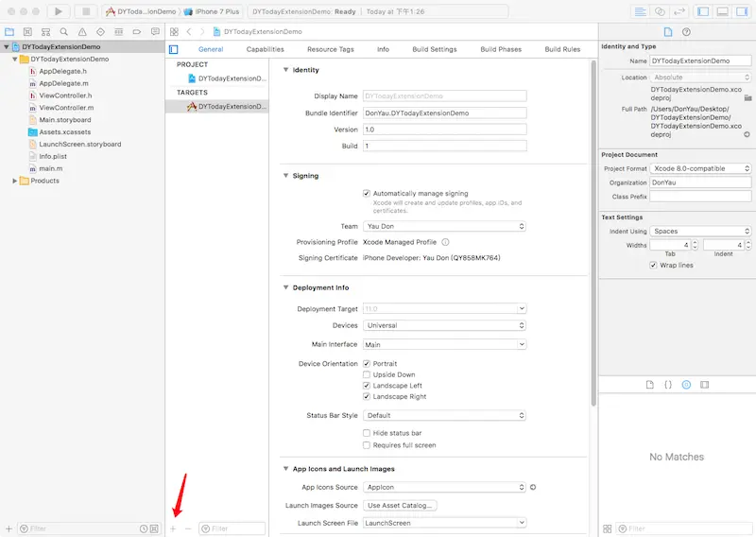This screenshot has width=756, height=537.
Task: Hide the Navigator pane
Action: [x=703, y=11]
